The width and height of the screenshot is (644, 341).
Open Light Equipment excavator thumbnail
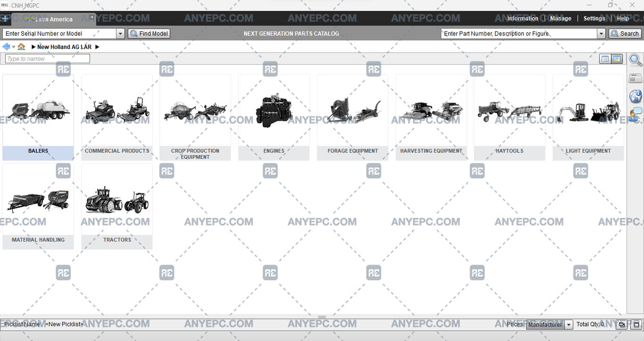coord(588,110)
